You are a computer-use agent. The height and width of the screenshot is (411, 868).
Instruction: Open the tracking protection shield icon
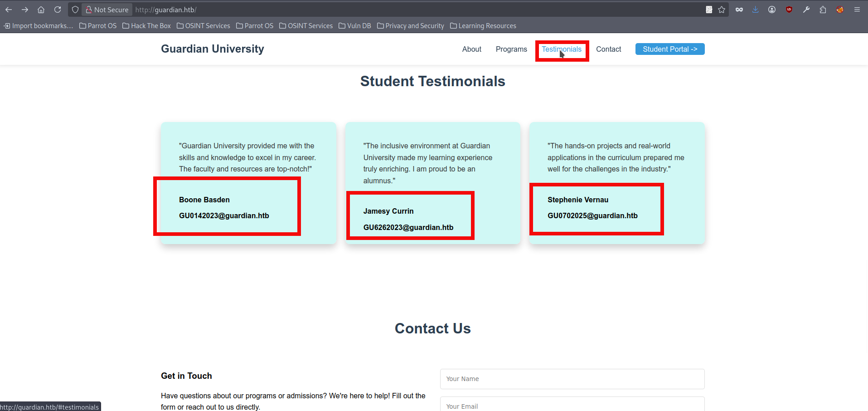point(75,10)
